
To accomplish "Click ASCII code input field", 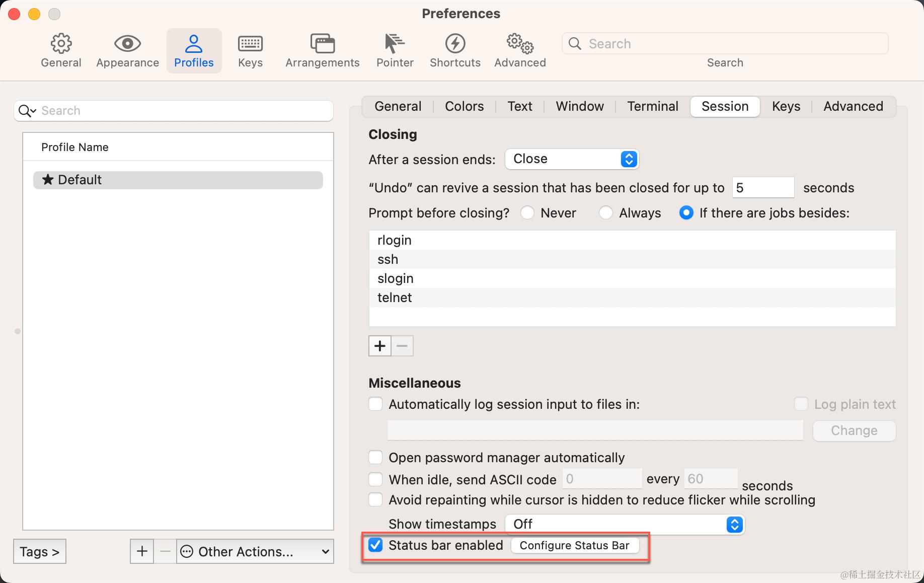I will click(602, 478).
